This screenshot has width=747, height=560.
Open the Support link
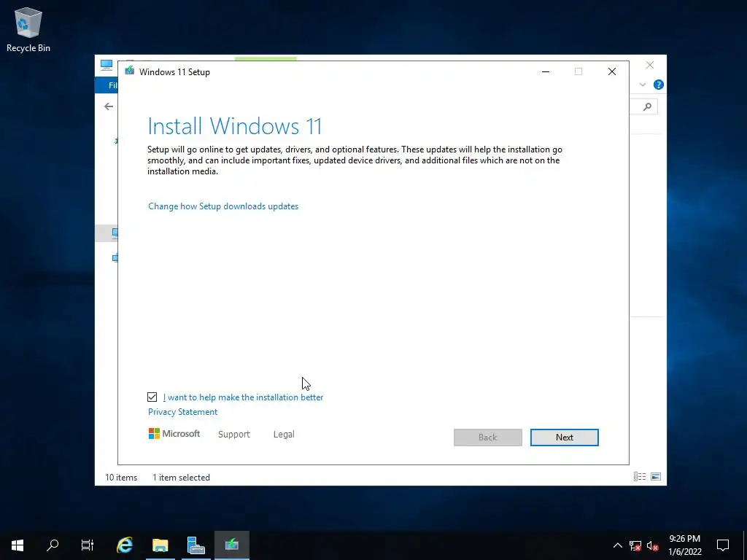[234, 435]
